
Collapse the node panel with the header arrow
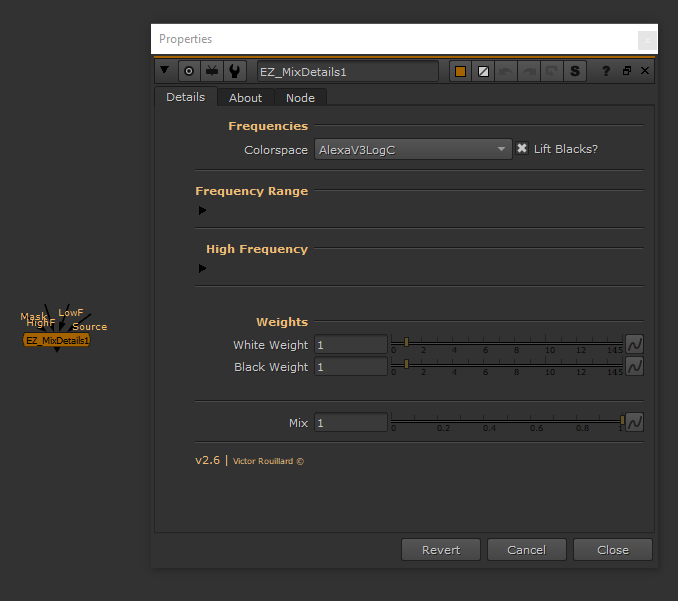pyautogui.click(x=165, y=71)
